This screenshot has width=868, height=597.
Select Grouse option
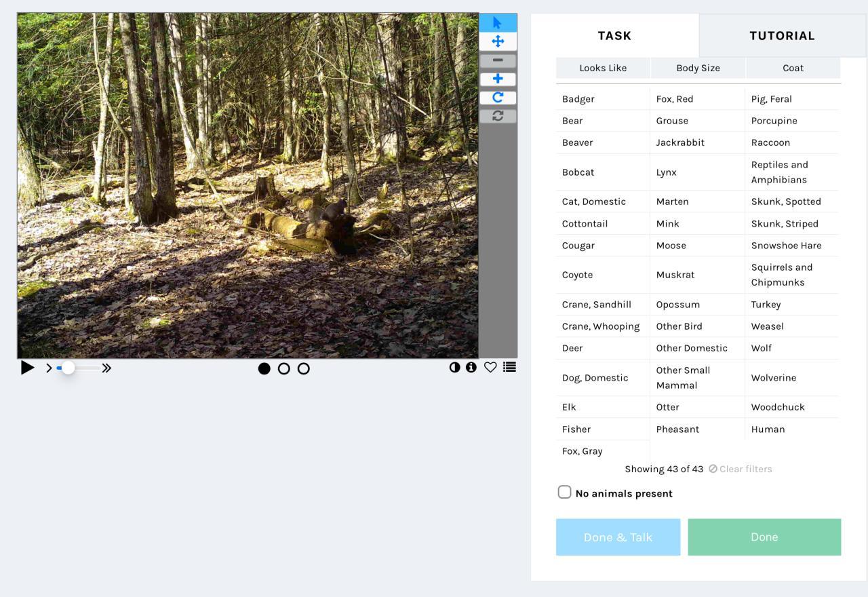[x=698, y=121]
